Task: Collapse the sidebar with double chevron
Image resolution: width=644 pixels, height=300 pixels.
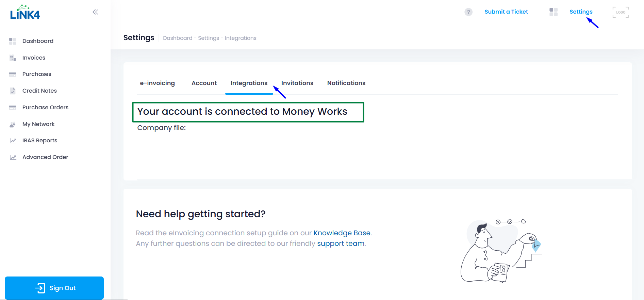Action: pyautogui.click(x=95, y=12)
